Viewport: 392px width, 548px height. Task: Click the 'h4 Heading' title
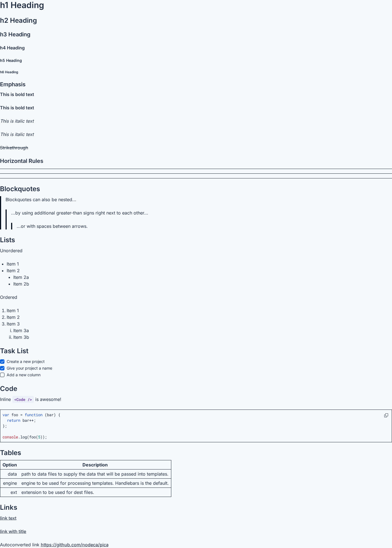pyautogui.click(x=12, y=48)
